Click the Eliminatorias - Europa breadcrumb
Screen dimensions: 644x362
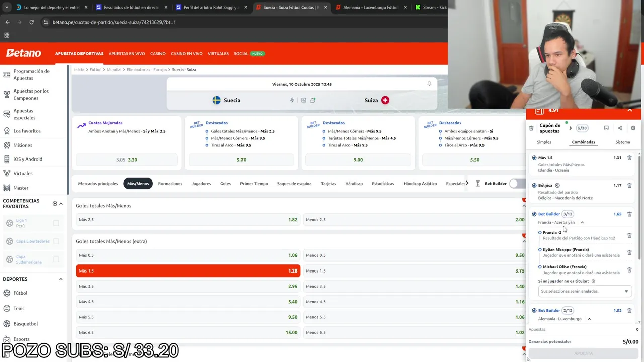pyautogui.click(x=146, y=70)
